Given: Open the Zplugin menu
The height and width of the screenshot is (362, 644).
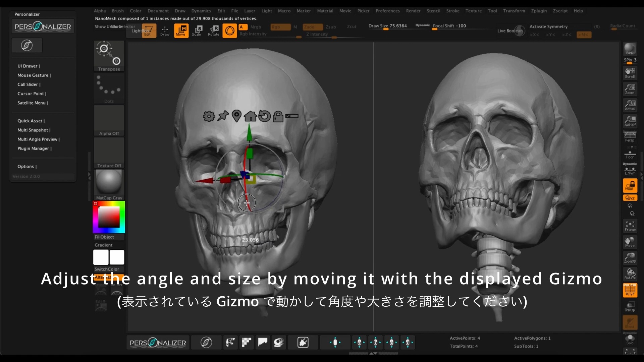Looking at the screenshot, I should pyautogui.click(x=539, y=11).
